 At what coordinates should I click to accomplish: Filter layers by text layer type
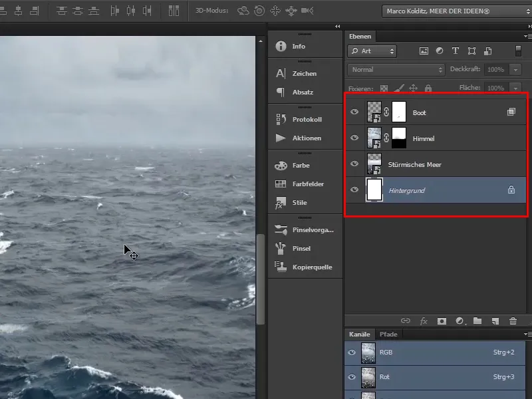[x=456, y=51]
